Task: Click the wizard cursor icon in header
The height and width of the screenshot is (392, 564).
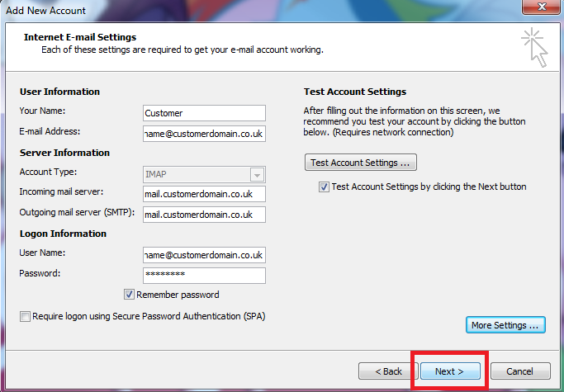Action: [533, 47]
